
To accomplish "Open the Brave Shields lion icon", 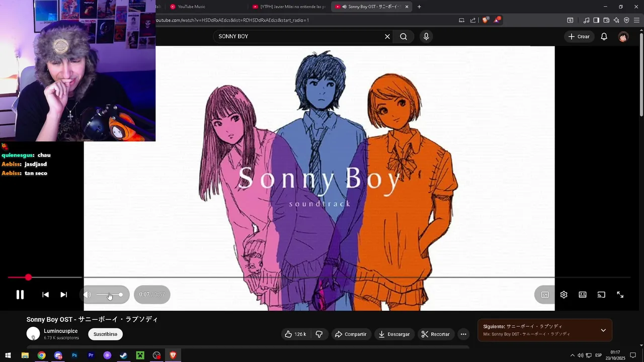I will coord(485,20).
